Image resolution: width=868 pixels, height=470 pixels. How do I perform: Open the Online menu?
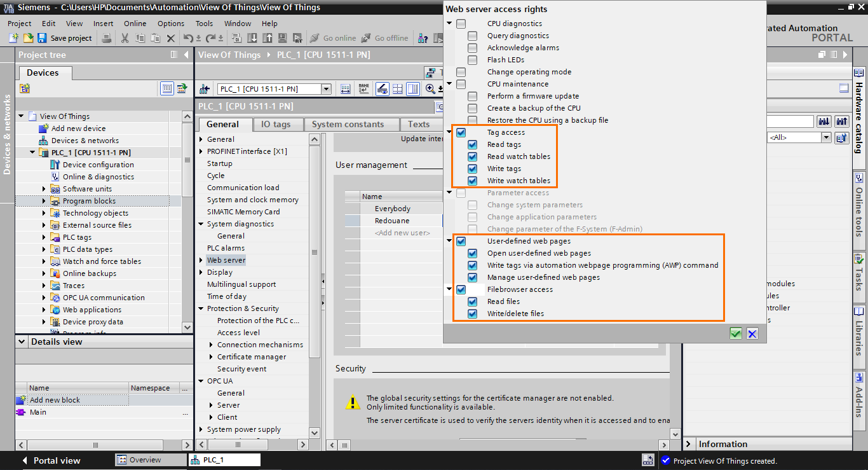(135, 24)
